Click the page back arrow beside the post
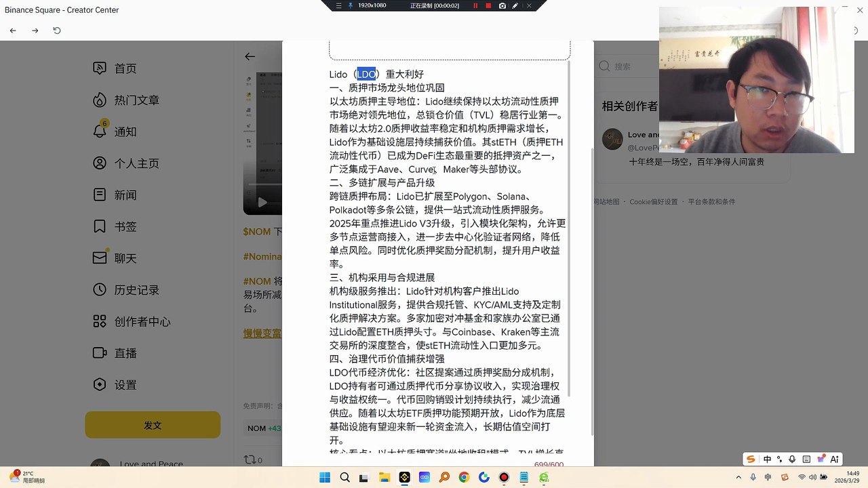The height and width of the screenshot is (488, 868). point(250,57)
